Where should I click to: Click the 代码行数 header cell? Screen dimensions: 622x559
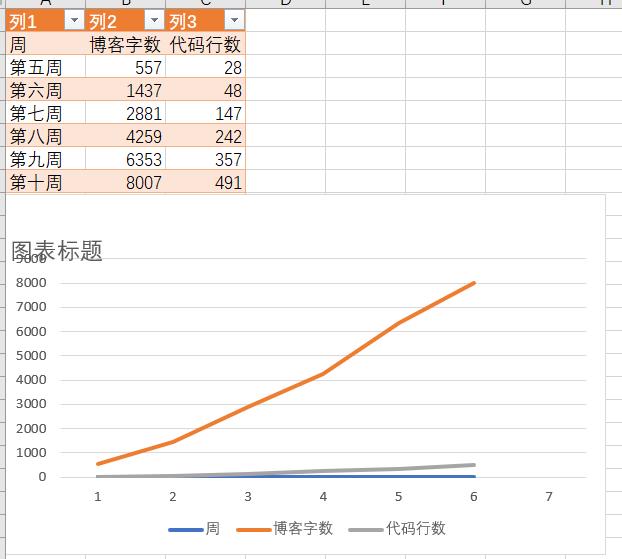pos(205,44)
